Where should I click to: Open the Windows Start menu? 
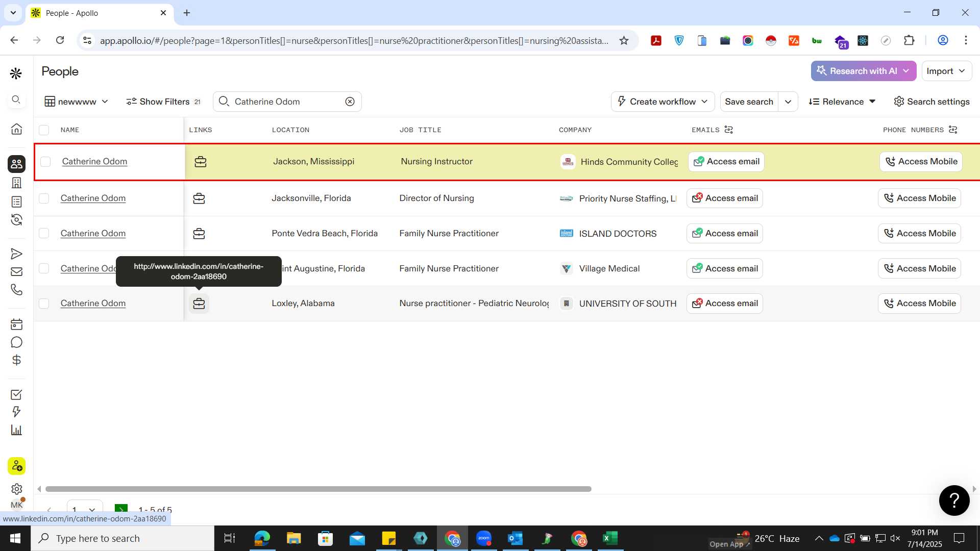click(x=15, y=538)
